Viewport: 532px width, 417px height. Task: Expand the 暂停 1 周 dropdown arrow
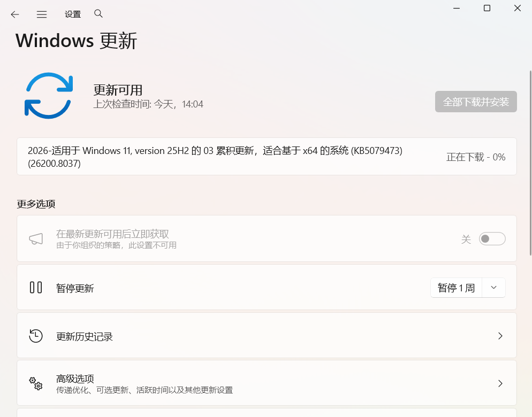493,288
